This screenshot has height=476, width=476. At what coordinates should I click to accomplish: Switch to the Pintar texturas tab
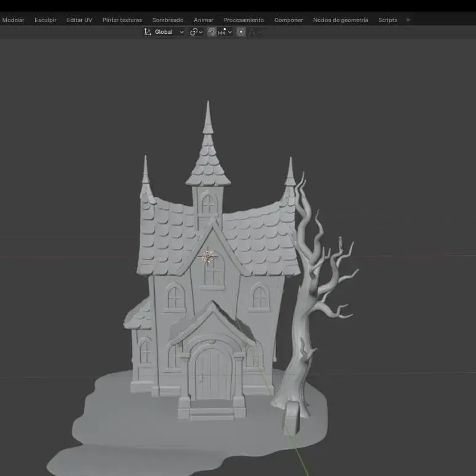click(x=122, y=20)
